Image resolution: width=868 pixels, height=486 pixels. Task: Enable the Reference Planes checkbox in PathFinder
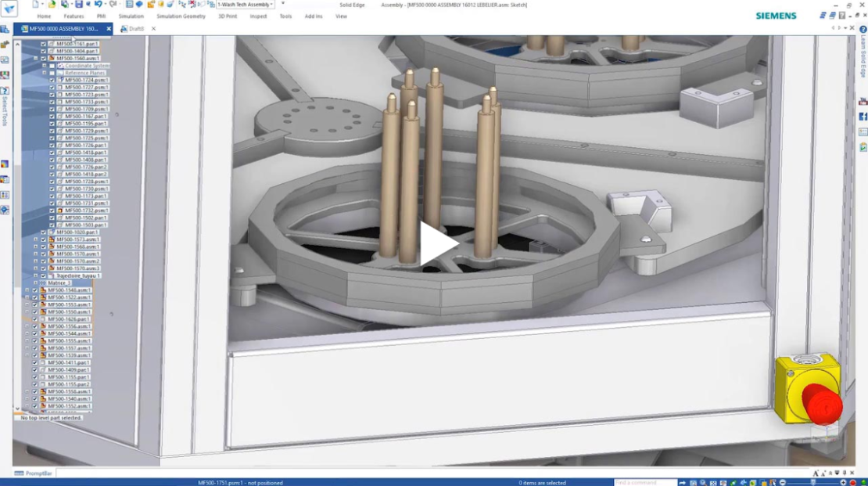click(x=52, y=73)
